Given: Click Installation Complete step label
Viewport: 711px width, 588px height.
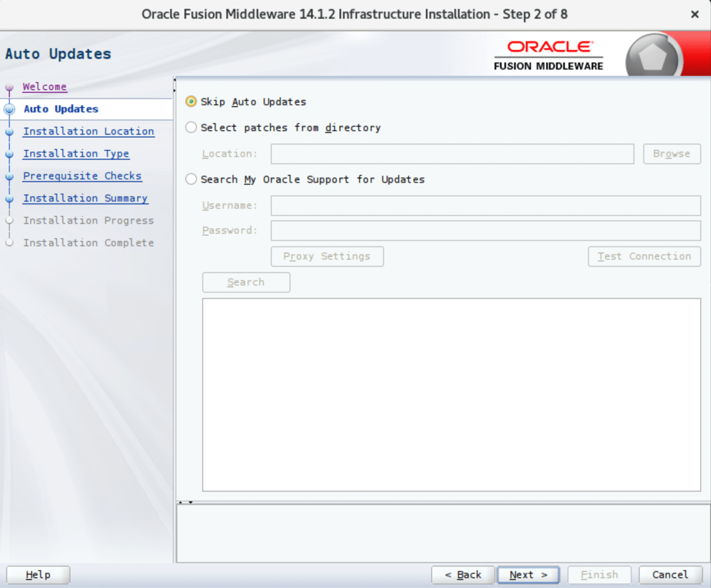Looking at the screenshot, I should coord(88,243).
